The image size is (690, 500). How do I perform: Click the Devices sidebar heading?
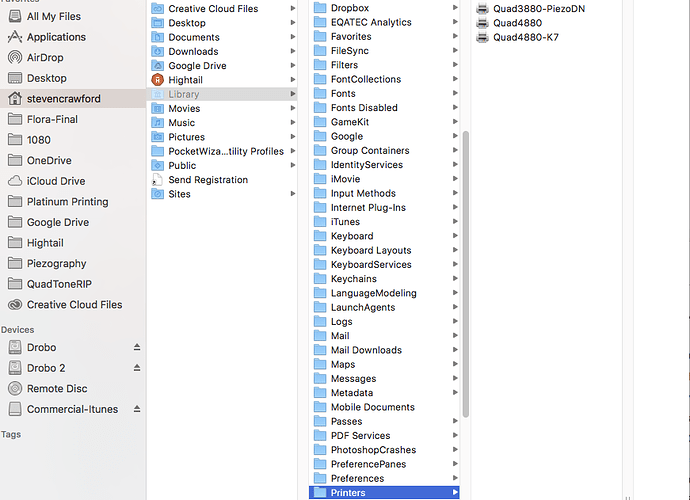[x=18, y=330]
